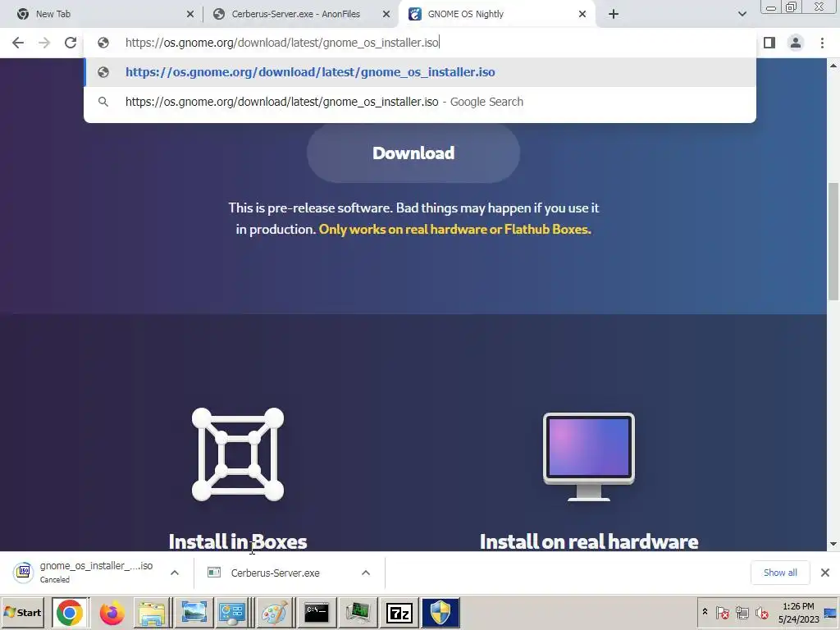The width and height of the screenshot is (840, 630).
Task: Close the New Tab tab
Action: (x=190, y=14)
